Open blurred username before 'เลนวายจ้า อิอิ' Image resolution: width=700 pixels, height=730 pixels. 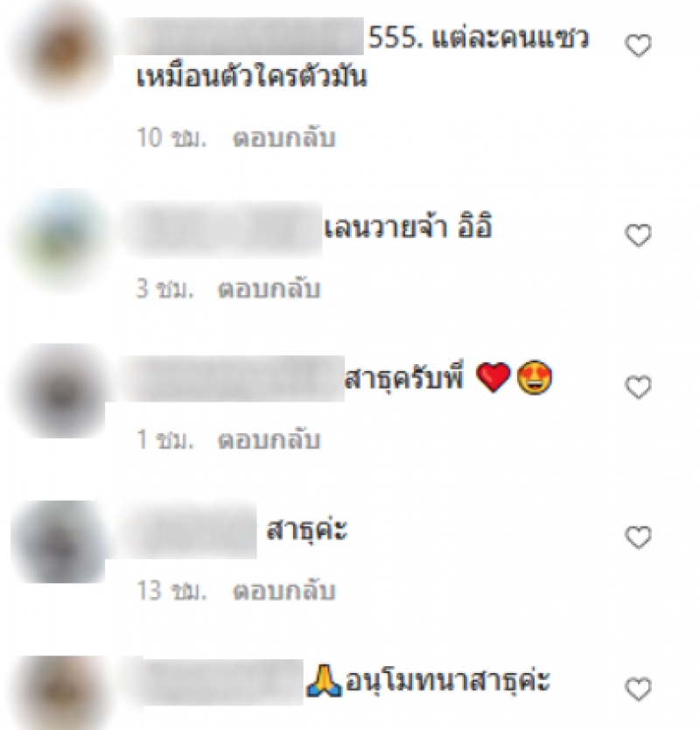pyautogui.click(x=222, y=229)
